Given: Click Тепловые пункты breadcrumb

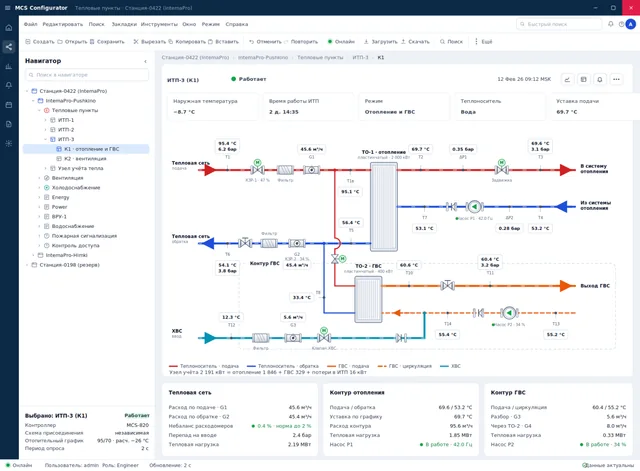Looking at the screenshot, I should coord(320,58).
